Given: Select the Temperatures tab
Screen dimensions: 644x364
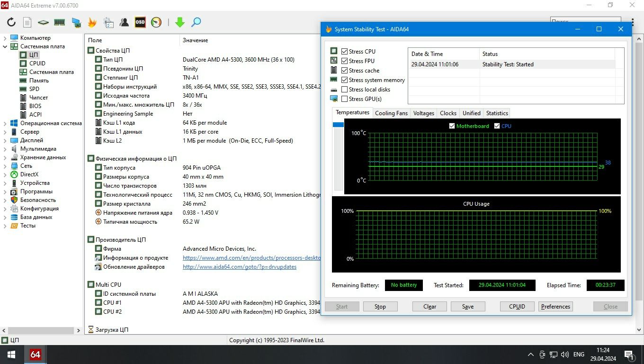Looking at the screenshot, I should pos(352,113).
